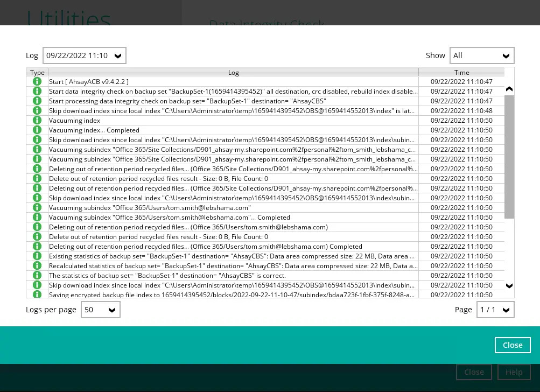Screen dimensions: 540x392
Task: Click info icon beside Saving encrypted backup row
Action: click(37, 295)
